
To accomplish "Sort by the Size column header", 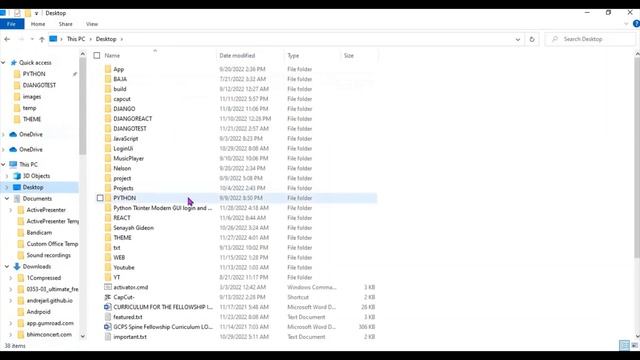I will (x=349, y=56).
